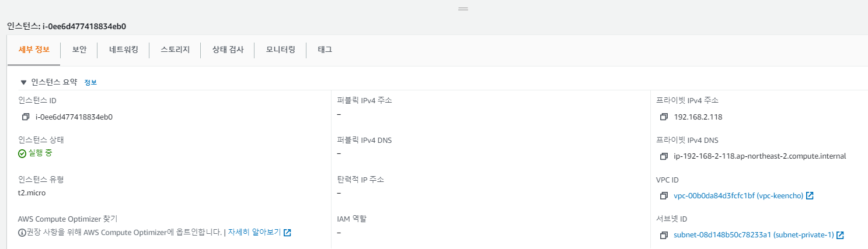Open the subnet-08d148b50c78233a1 subnet link
The image size is (868, 249).
(753, 235)
